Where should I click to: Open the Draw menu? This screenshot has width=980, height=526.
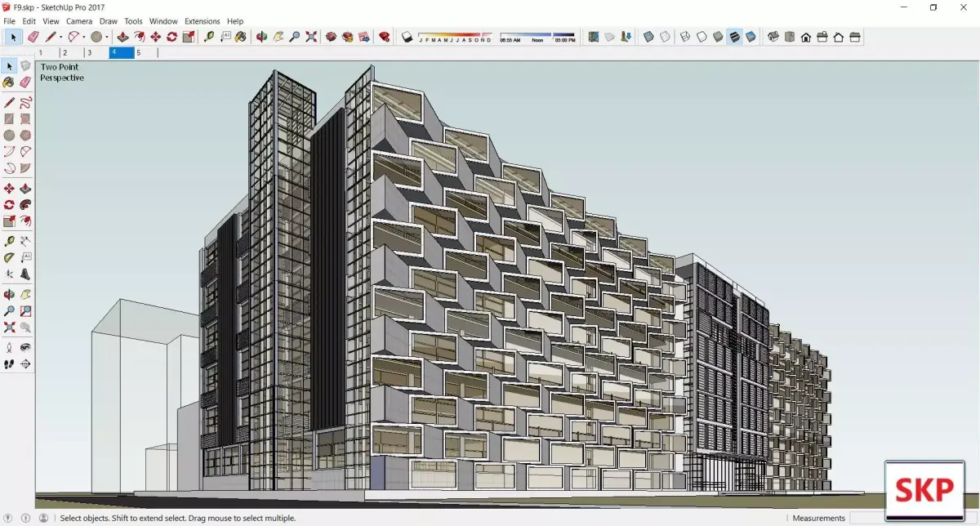click(109, 21)
